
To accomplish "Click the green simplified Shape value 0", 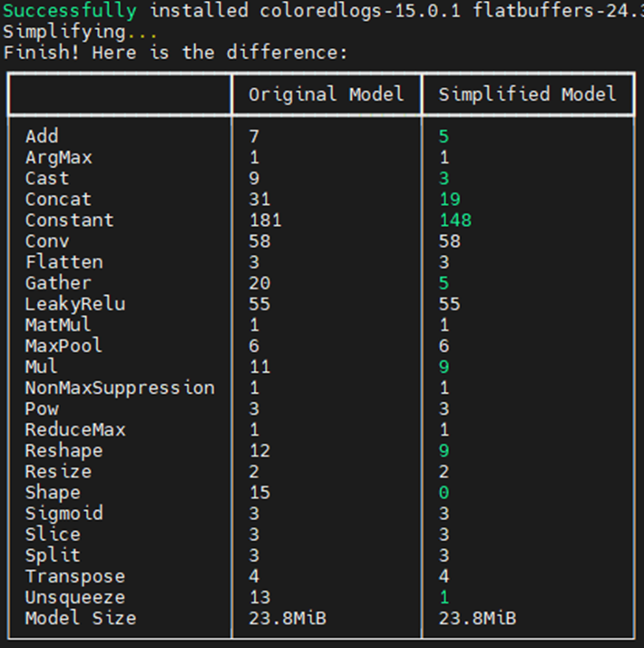I will click(x=444, y=493).
